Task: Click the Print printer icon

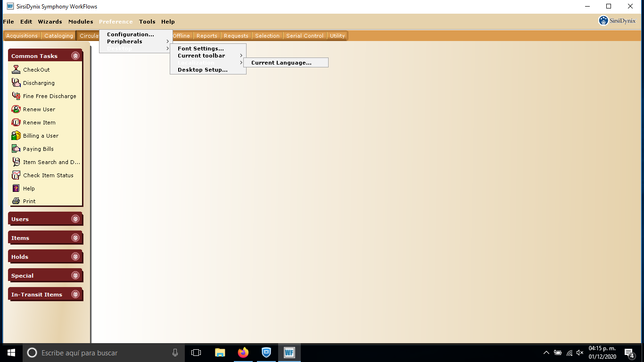Action: pyautogui.click(x=16, y=201)
